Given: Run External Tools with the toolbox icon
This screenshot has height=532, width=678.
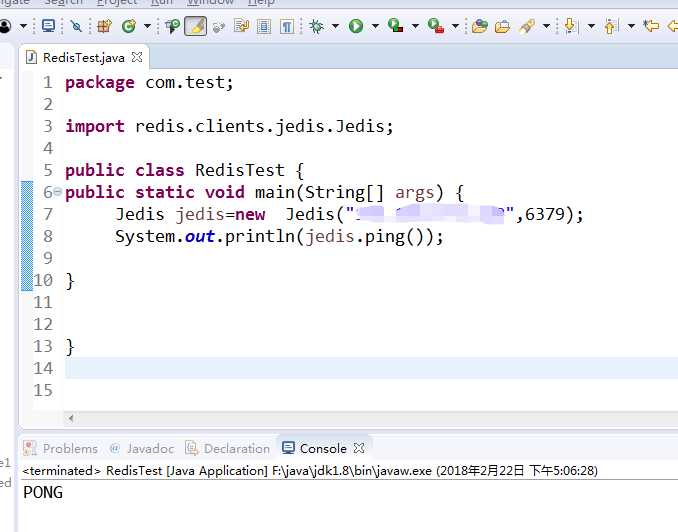Looking at the screenshot, I should click(436, 26).
